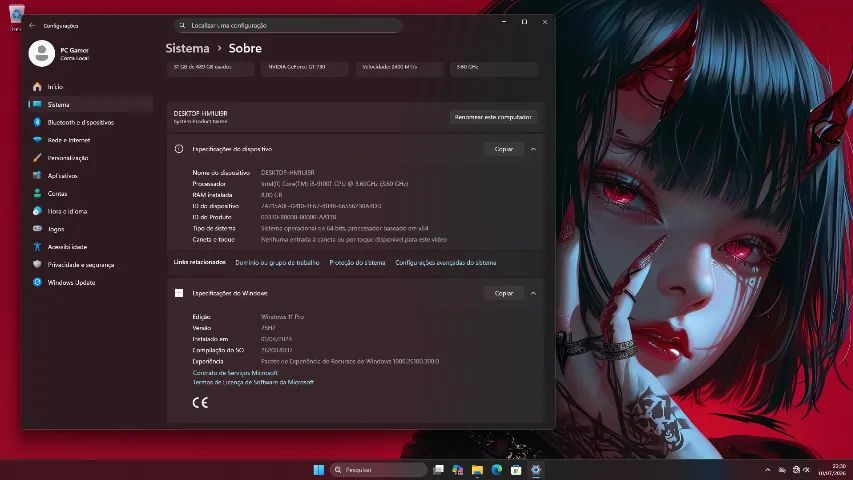
Task: Click the Windows logo beside Especificações do Windows
Action: coord(179,293)
